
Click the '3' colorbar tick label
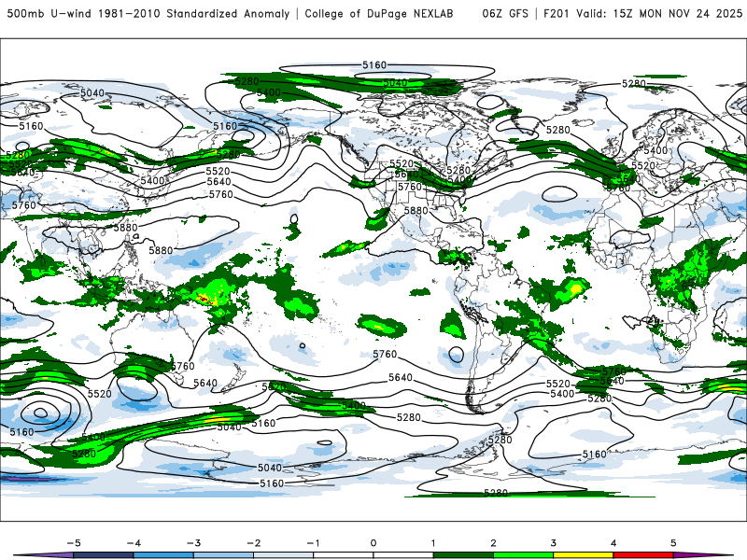pos(553,543)
